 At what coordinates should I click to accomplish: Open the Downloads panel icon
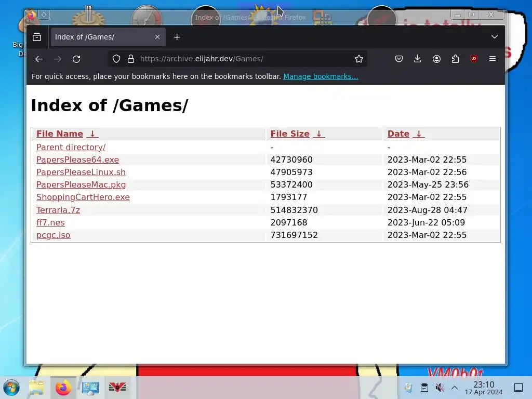coord(418,59)
